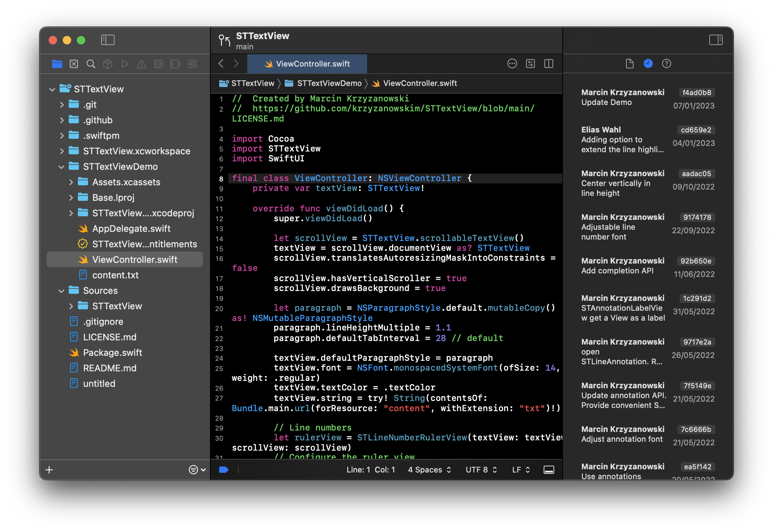Image resolution: width=773 pixels, height=532 pixels.
Task: Expand the .swiftpm folder
Action: pyautogui.click(x=62, y=136)
